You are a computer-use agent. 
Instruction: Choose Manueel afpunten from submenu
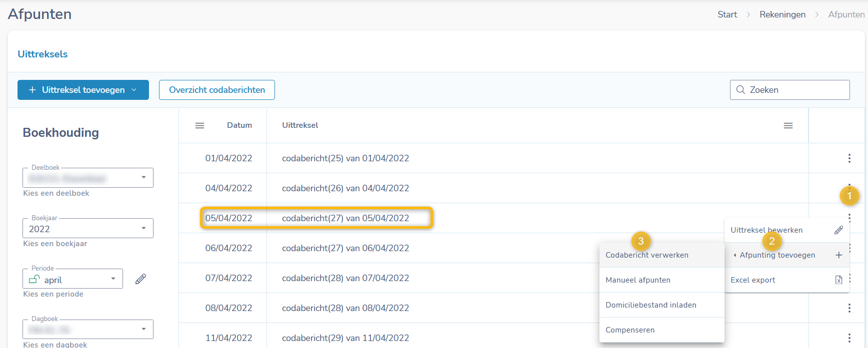point(661,280)
